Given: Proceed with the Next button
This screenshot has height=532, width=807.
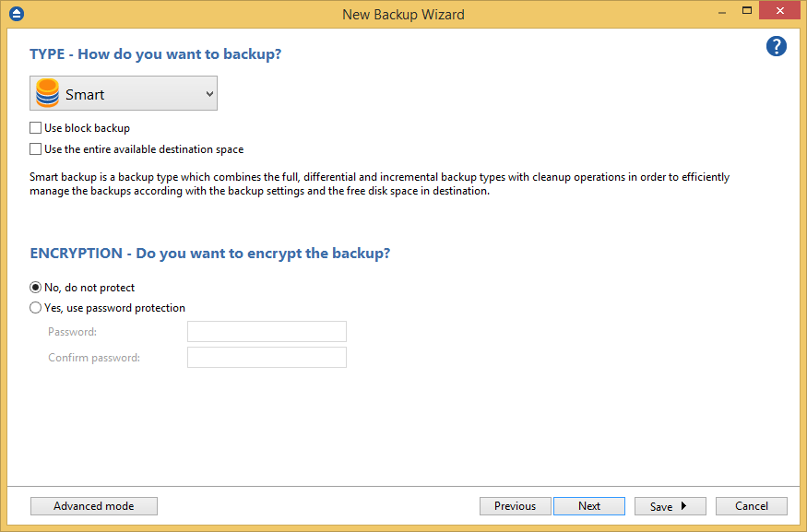Looking at the screenshot, I should 589,506.
